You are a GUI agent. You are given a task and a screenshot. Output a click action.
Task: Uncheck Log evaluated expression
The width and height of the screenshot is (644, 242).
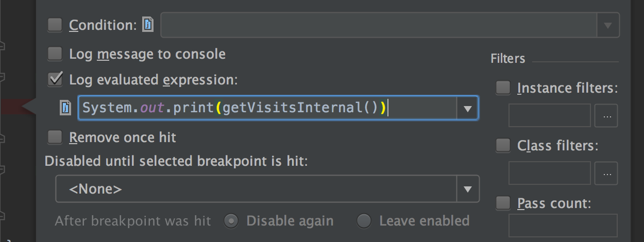pyautogui.click(x=55, y=79)
